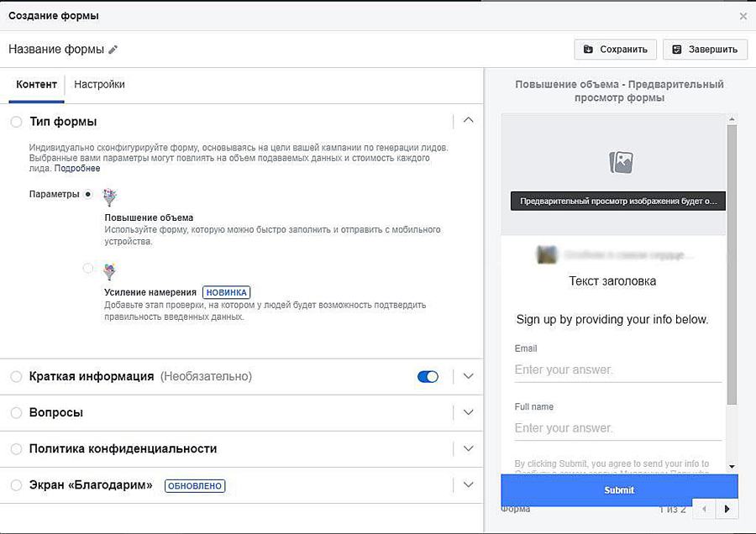Open the Контент tab
756x534 pixels.
pyautogui.click(x=36, y=85)
